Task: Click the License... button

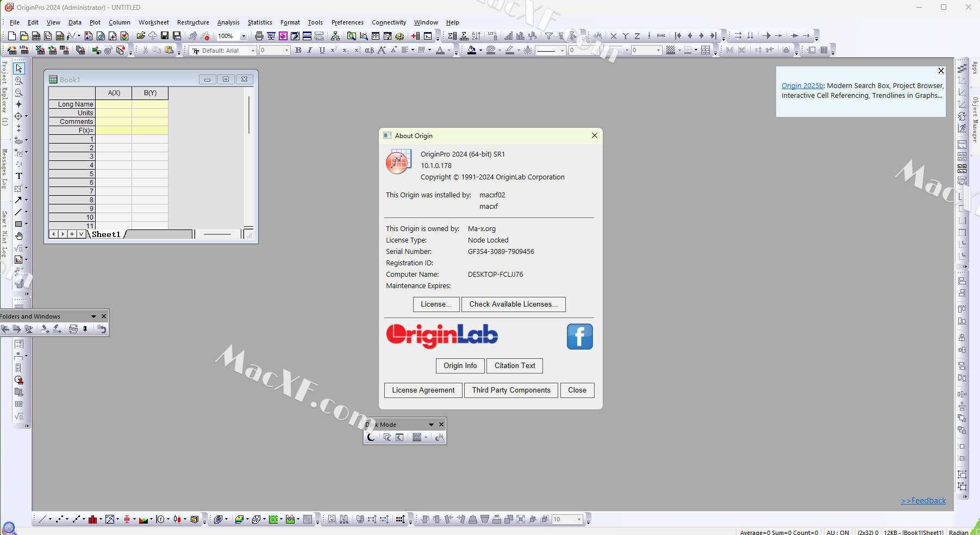Action: pyautogui.click(x=436, y=304)
